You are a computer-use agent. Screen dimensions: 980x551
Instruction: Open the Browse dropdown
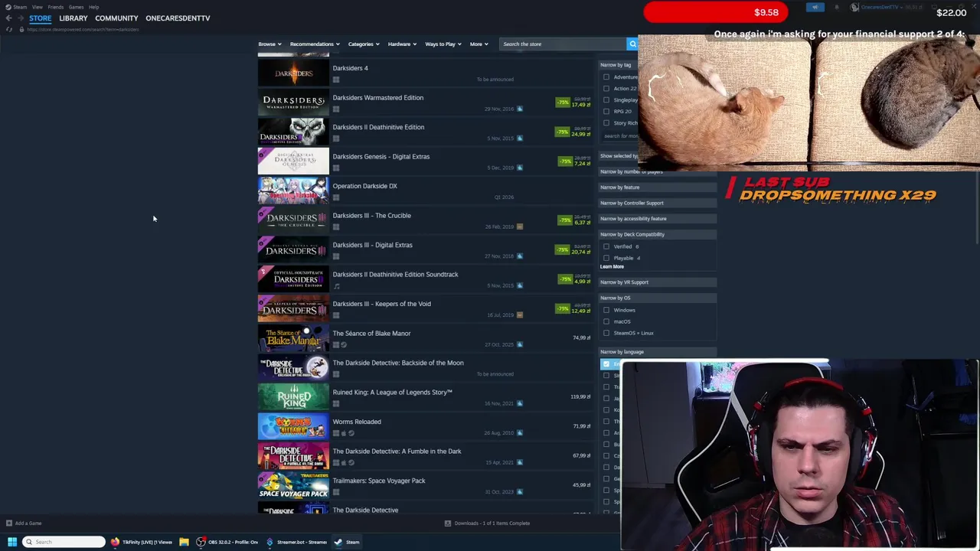tap(269, 44)
